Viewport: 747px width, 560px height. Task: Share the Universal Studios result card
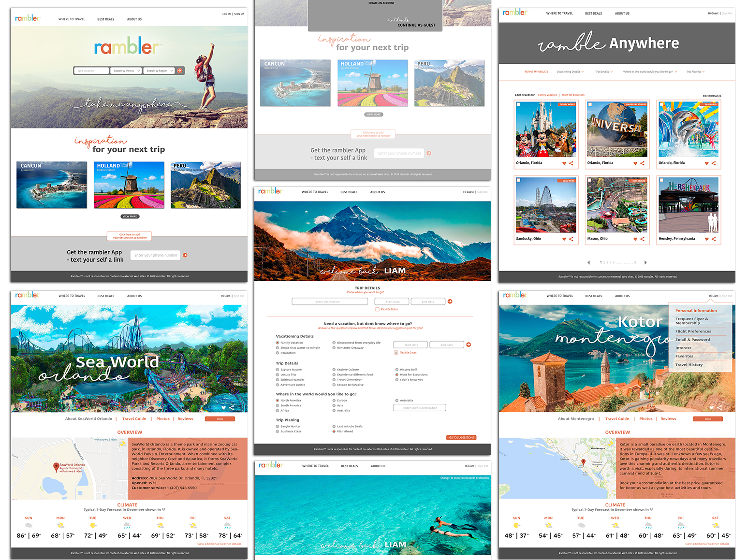(642, 163)
